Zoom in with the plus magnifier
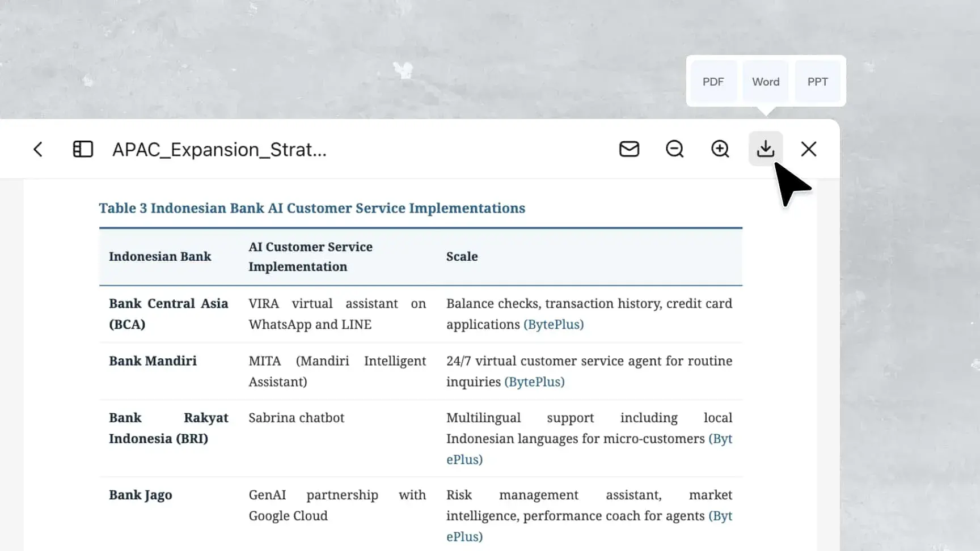 pyautogui.click(x=720, y=149)
